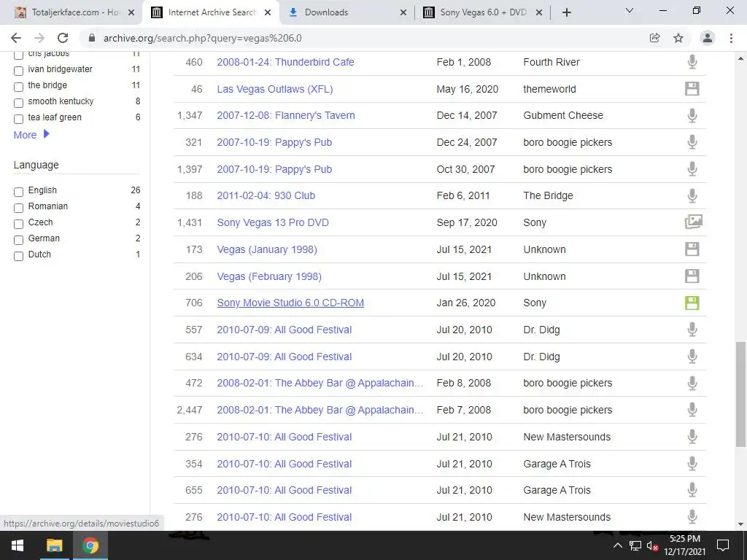Screen dimensions: 747x560
Task: Enable the Czech language filter
Action: coord(18,224)
